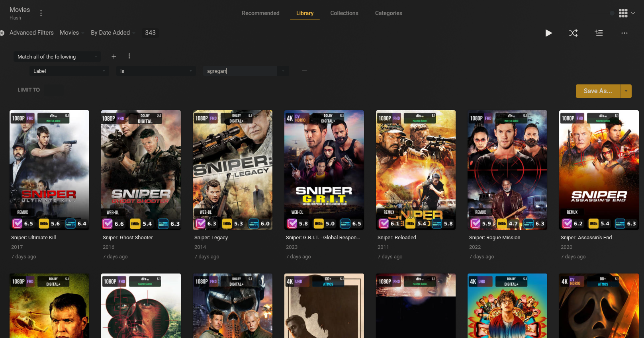Remove the Label filter rule

(x=304, y=71)
